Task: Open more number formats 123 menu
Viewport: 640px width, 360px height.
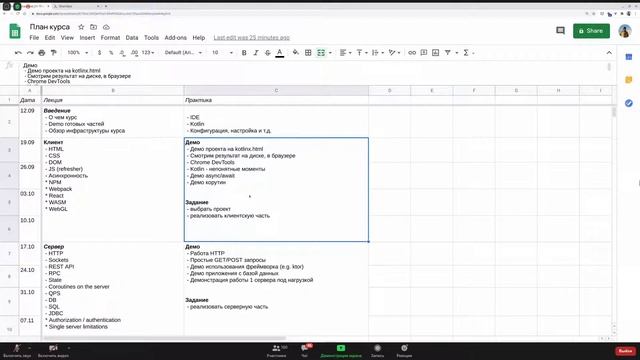Action: tap(148, 53)
